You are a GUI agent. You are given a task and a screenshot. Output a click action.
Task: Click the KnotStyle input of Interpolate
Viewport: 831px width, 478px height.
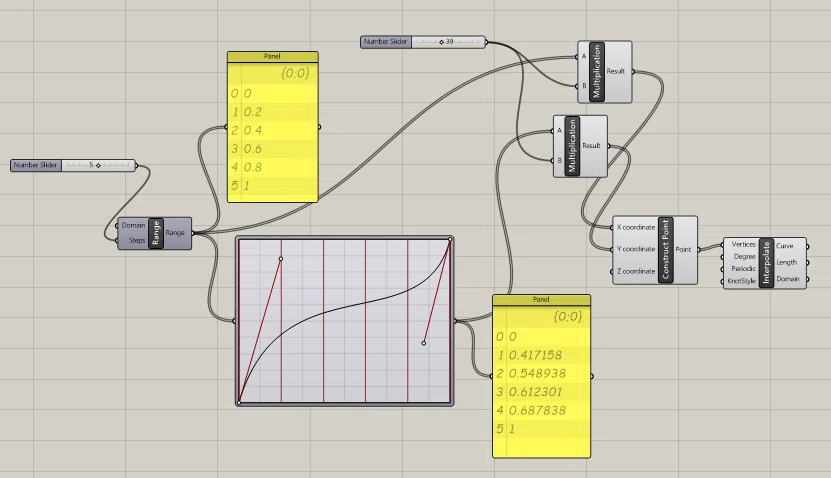[x=741, y=281]
